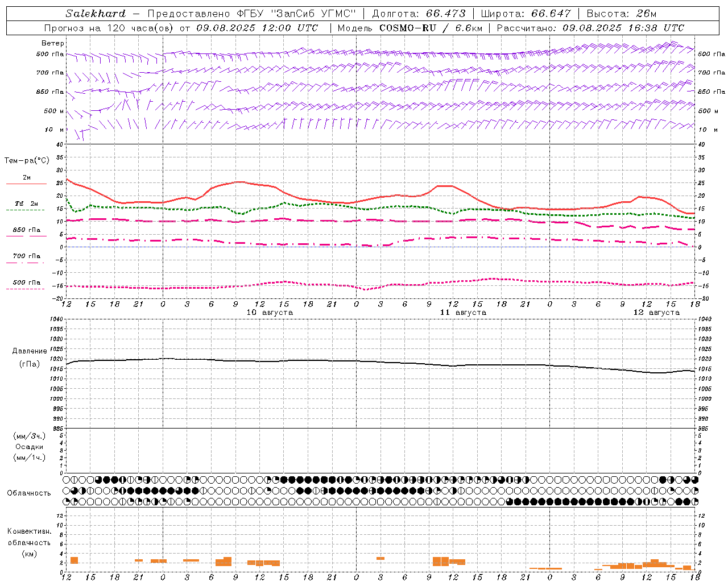
Task: Click the Долгота: 66.473 value
Action: pos(419,14)
